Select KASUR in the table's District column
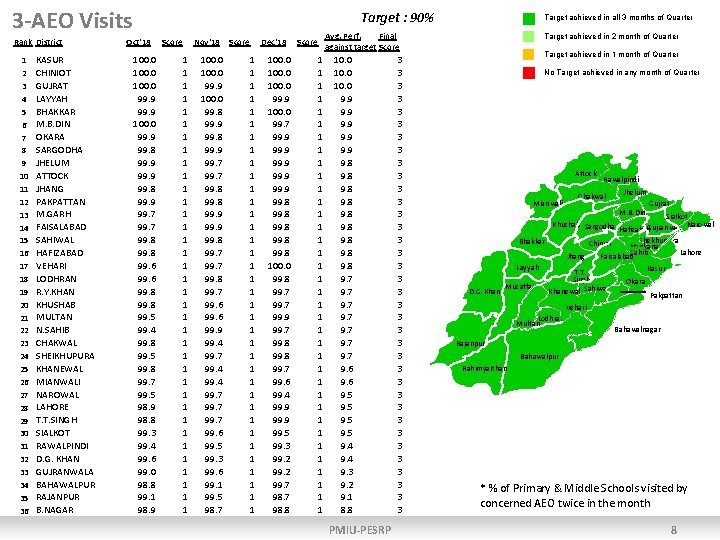The width and height of the screenshot is (720, 540). tap(50, 60)
